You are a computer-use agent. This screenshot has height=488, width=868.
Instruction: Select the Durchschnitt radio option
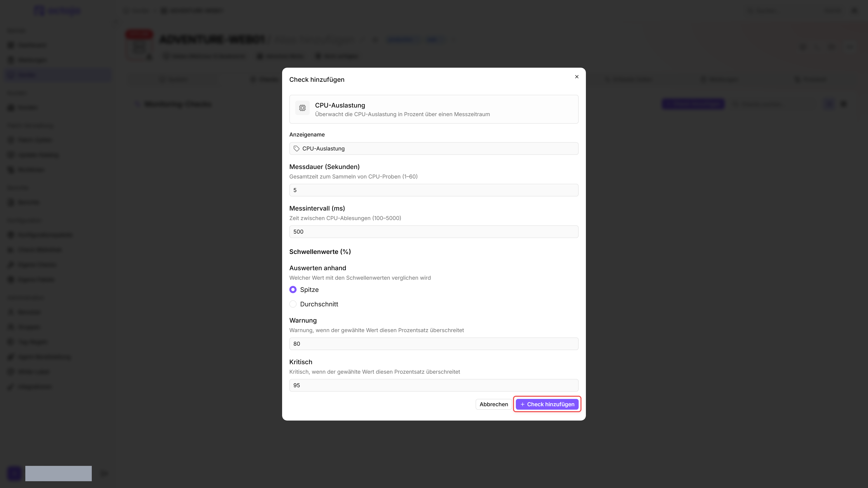click(293, 304)
